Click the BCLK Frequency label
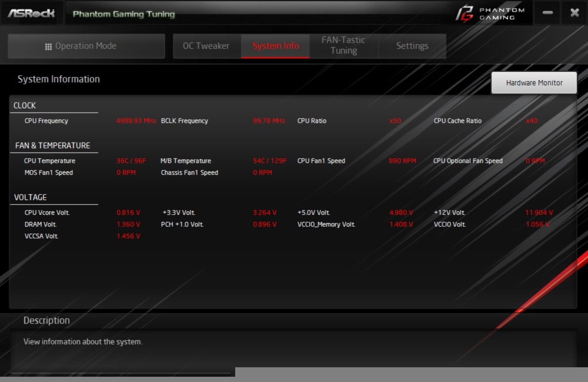The width and height of the screenshot is (588, 382). [x=185, y=121]
